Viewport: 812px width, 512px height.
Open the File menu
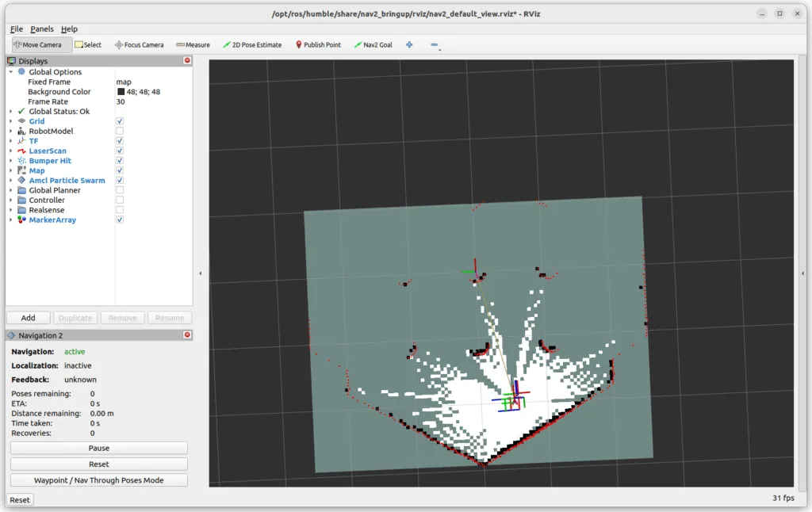click(17, 29)
